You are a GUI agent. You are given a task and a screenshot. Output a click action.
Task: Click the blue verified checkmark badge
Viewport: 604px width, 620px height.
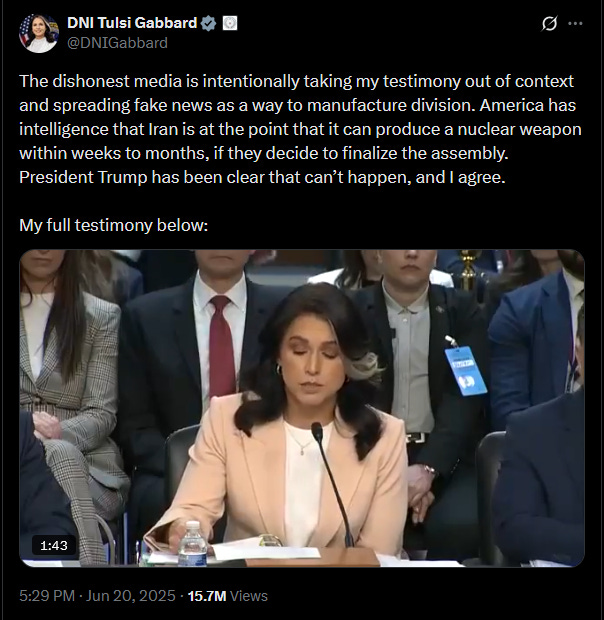pyautogui.click(x=208, y=23)
